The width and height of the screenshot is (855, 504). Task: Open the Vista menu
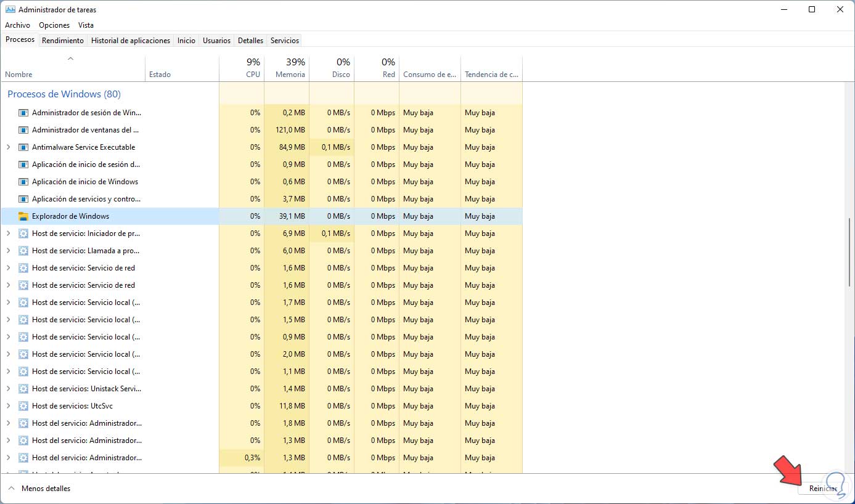click(x=86, y=25)
